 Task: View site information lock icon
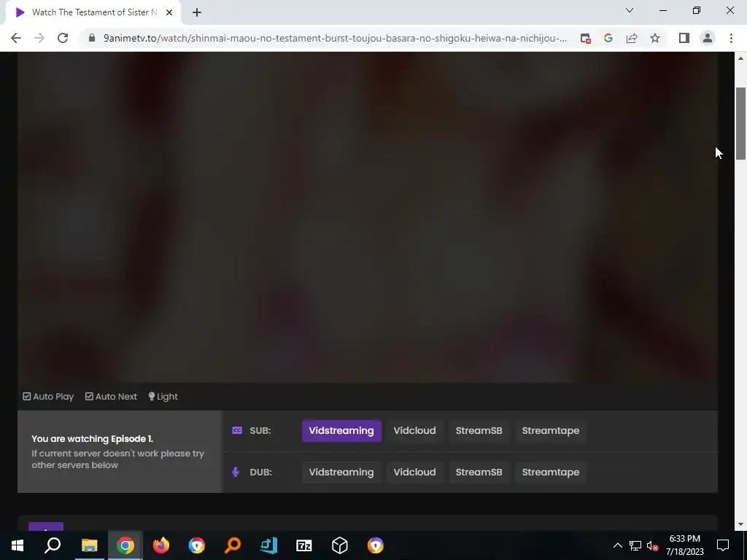[x=92, y=38]
